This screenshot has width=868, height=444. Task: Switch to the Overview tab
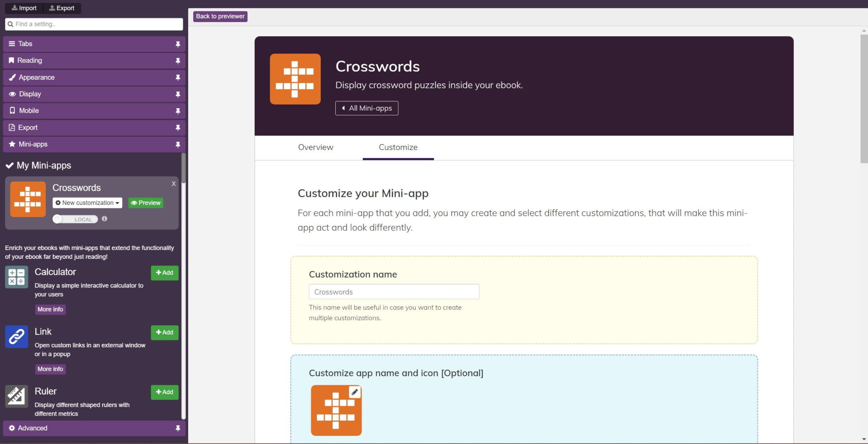tap(315, 147)
